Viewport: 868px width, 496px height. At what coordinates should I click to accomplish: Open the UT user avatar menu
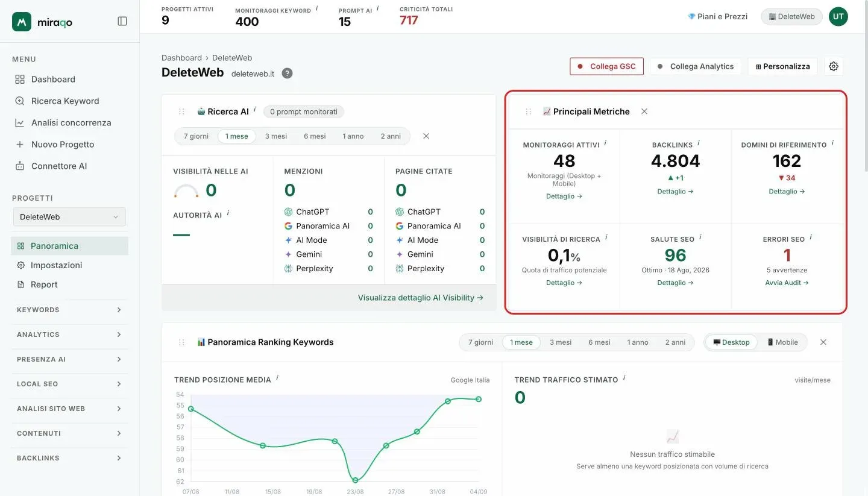838,16
